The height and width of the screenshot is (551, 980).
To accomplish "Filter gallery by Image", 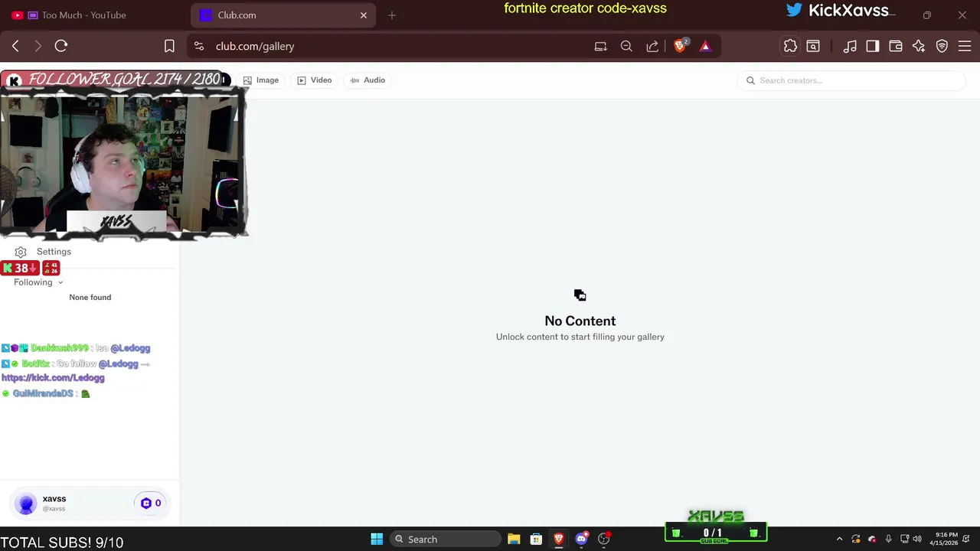I will pyautogui.click(x=261, y=80).
